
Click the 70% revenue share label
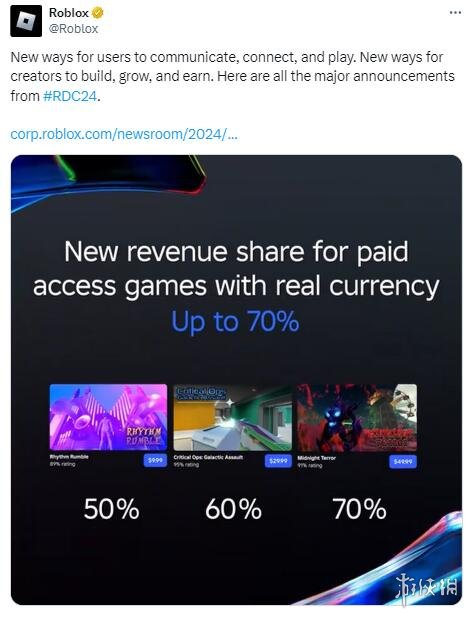pyautogui.click(x=359, y=509)
